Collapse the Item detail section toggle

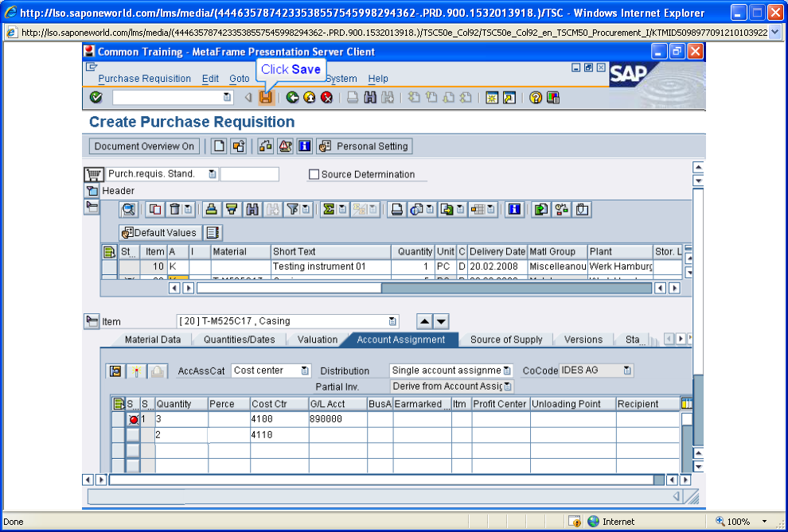(x=92, y=321)
